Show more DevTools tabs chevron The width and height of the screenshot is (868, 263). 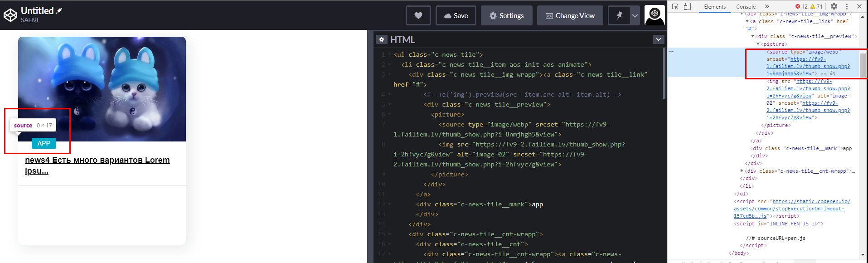[767, 6]
